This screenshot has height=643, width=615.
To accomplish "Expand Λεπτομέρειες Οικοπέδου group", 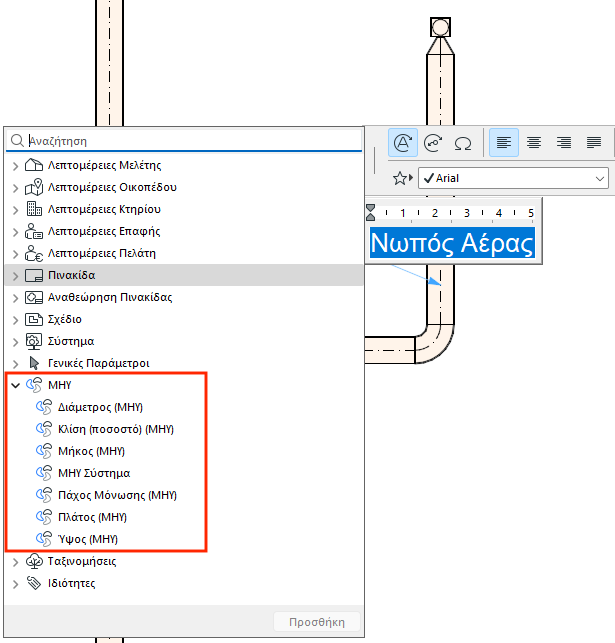I will [x=16, y=188].
